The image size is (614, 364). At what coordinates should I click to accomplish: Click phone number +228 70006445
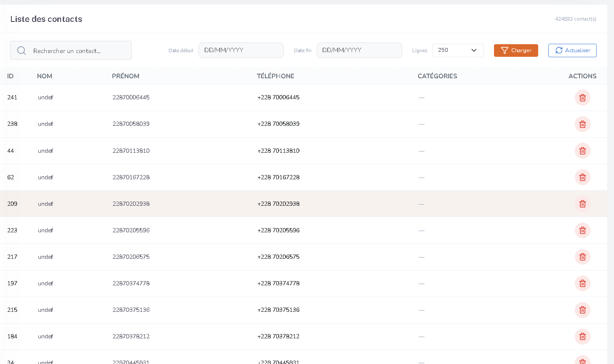point(278,97)
